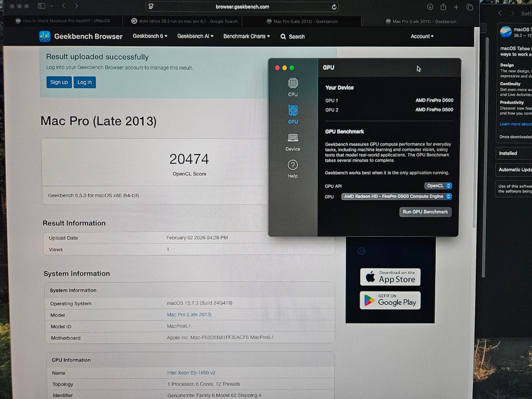Image resolution: width=532 pixels, height=399 pixels.
Task: Open the GPU API OpenCL popup
Action: click(438, 186)
